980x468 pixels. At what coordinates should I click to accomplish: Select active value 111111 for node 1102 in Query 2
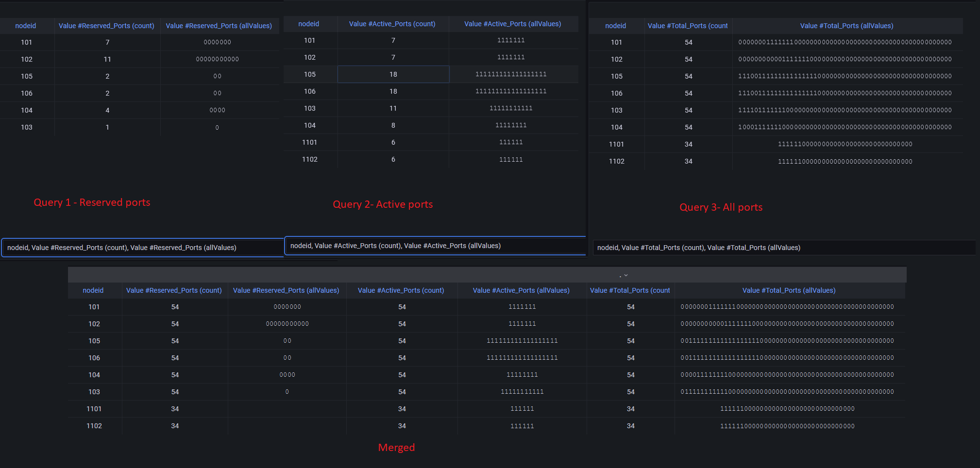click(511, 159)
